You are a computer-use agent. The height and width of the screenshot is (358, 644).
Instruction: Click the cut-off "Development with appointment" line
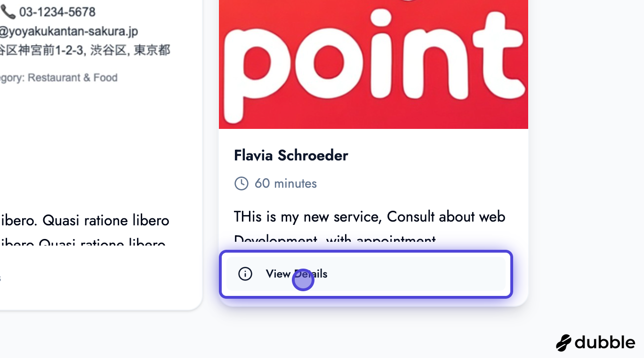335,240
